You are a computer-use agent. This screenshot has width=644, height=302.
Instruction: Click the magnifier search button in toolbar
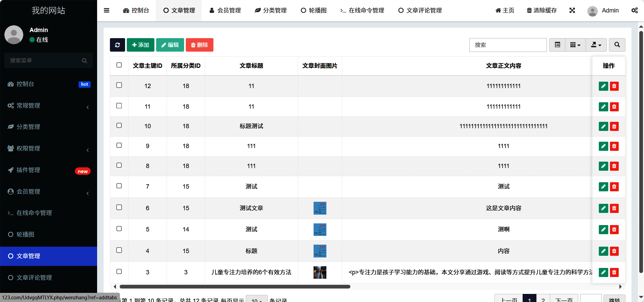point(617,45)
